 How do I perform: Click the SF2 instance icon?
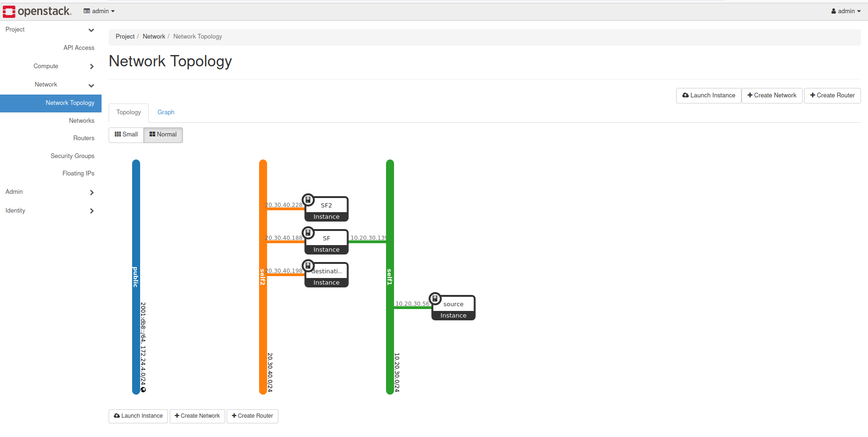pyautogui.click(x=308, y=200)
